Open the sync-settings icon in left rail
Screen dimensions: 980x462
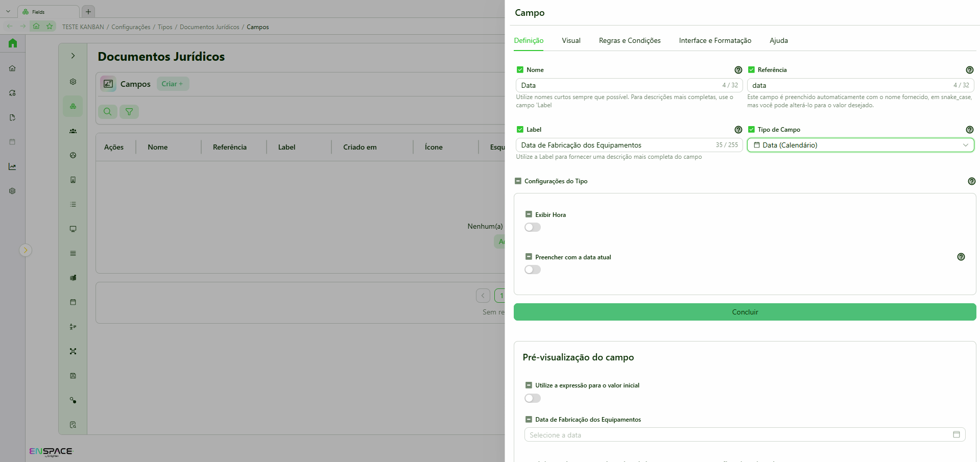click(x=12, y=93)
